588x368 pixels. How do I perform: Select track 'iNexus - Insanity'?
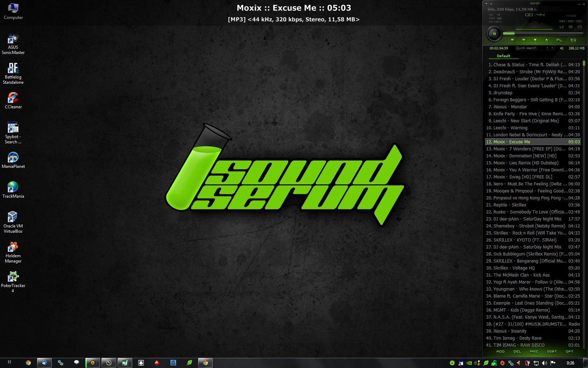click(x=533, y=331)
